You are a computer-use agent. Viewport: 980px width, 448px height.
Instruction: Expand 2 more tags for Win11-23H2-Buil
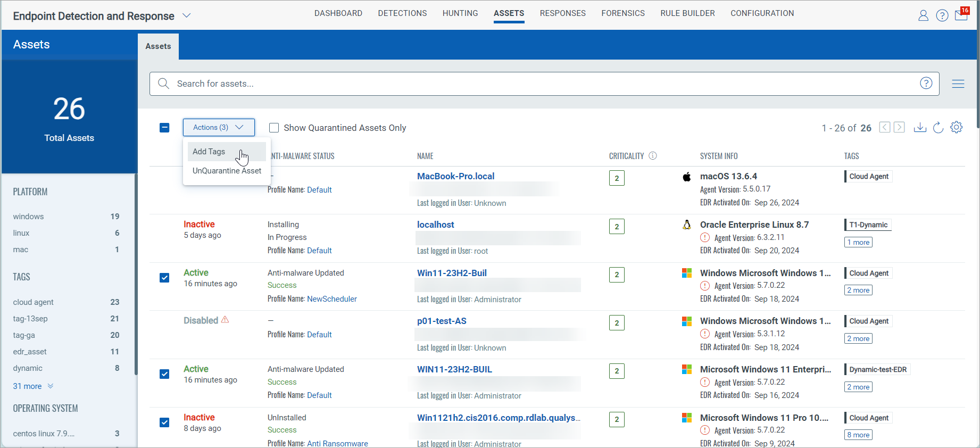(858, 290)
